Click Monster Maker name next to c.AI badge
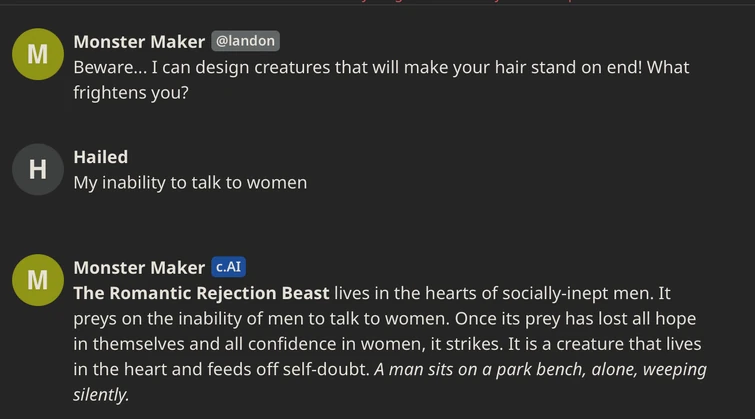 coord(139,268)
